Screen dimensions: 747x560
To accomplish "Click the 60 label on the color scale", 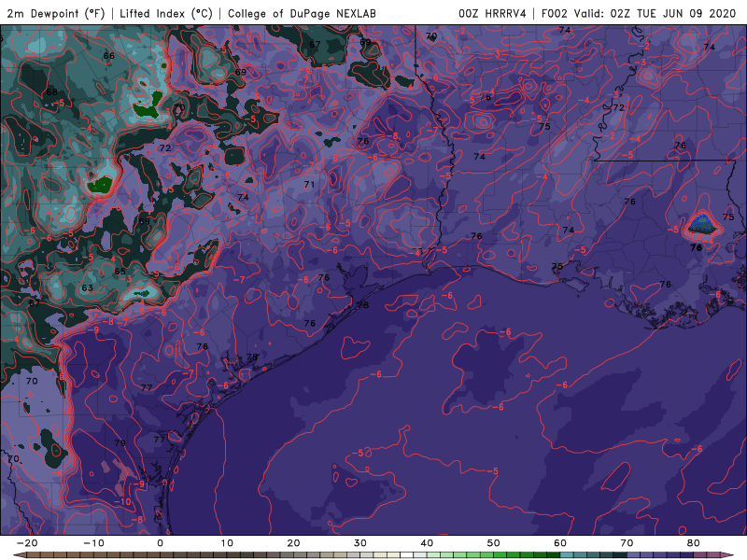I will pyautogui.click(x=560, y=543).
